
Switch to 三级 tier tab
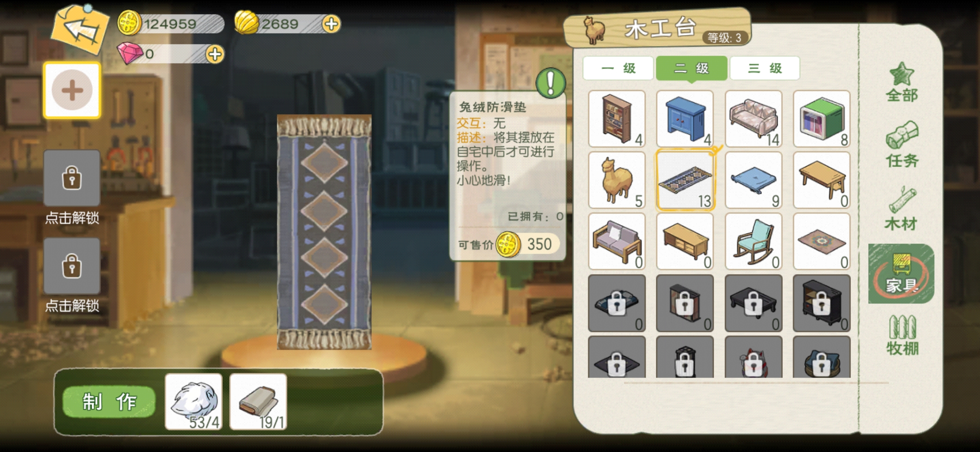[x=765, y=68]
